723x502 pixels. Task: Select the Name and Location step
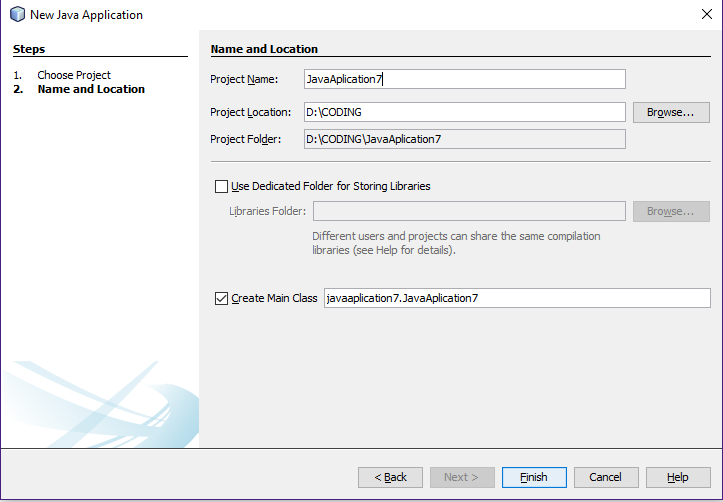91,89
